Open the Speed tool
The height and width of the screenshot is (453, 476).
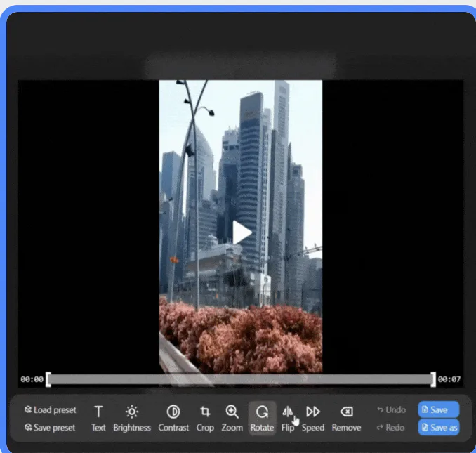pos(313,419)
